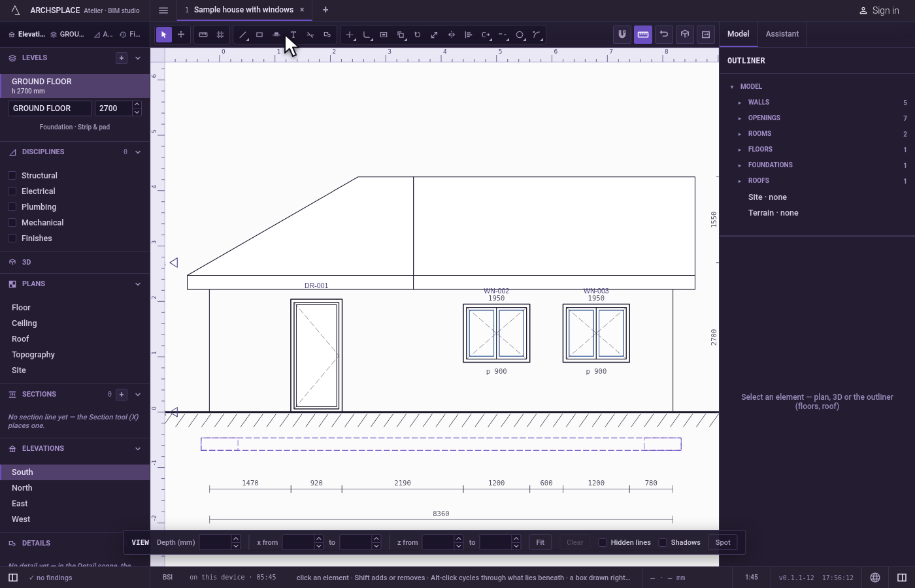Choose the Move crosshair tool
The image size is (915, 588).
(x=181, y=35)
